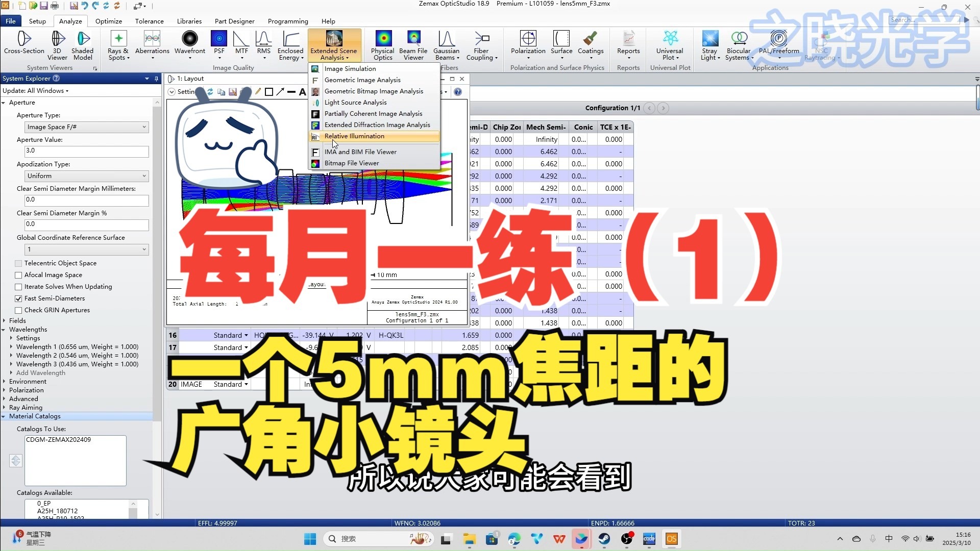This screenshot has height=551, width=980.
Task: Click the Aperture Value input field
Action: [86, 151]
